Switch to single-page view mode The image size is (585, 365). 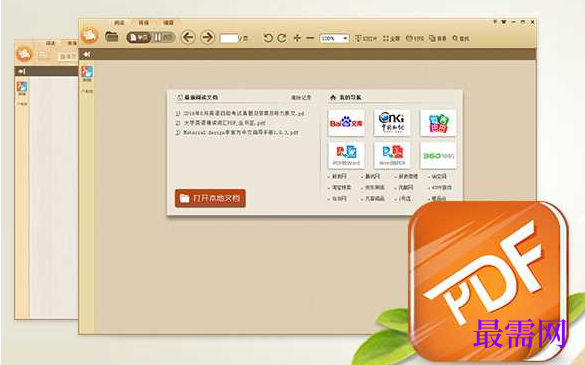[139, 37]
